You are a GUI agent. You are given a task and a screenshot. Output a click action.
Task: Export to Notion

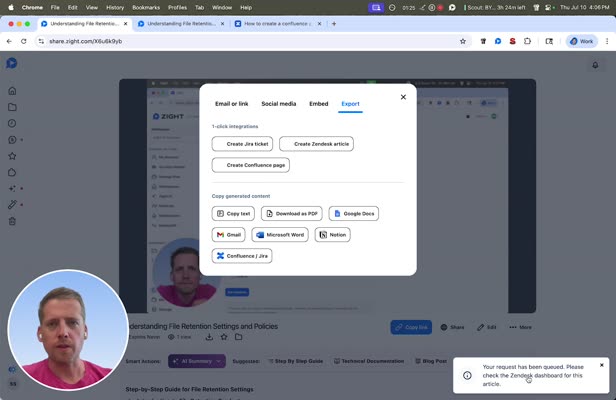tap(332, 235)
